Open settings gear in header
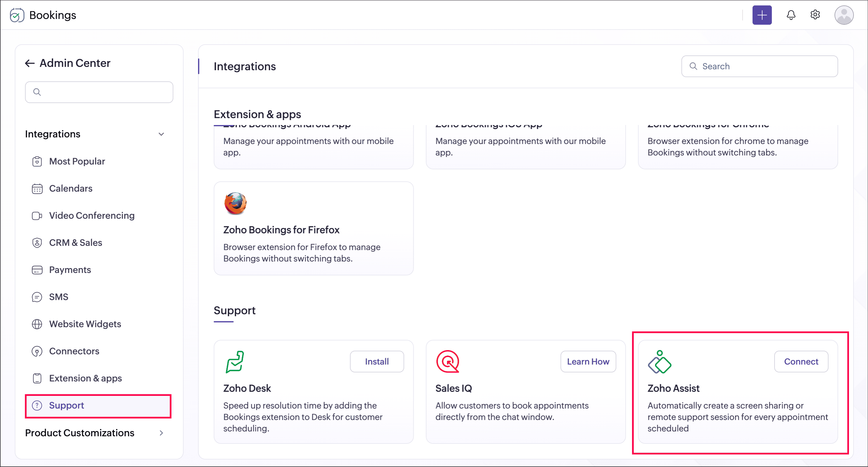Screen dimensions: 868x467 815,15
